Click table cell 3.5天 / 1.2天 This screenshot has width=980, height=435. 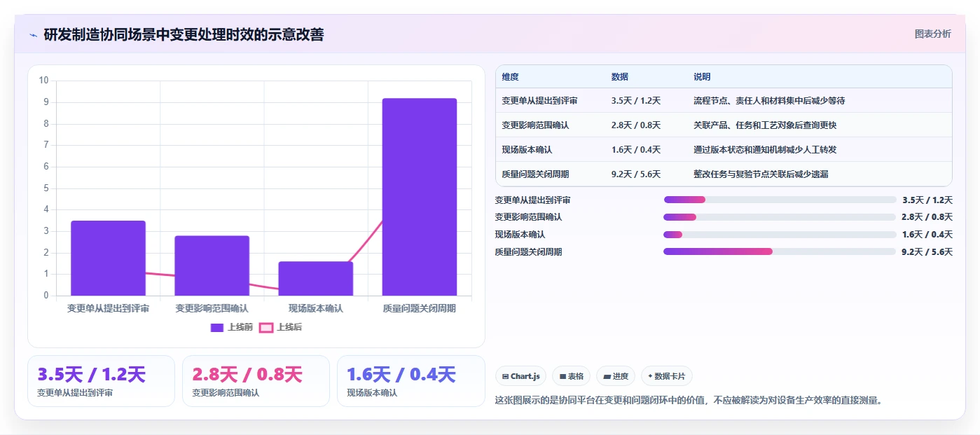(636, 101)
